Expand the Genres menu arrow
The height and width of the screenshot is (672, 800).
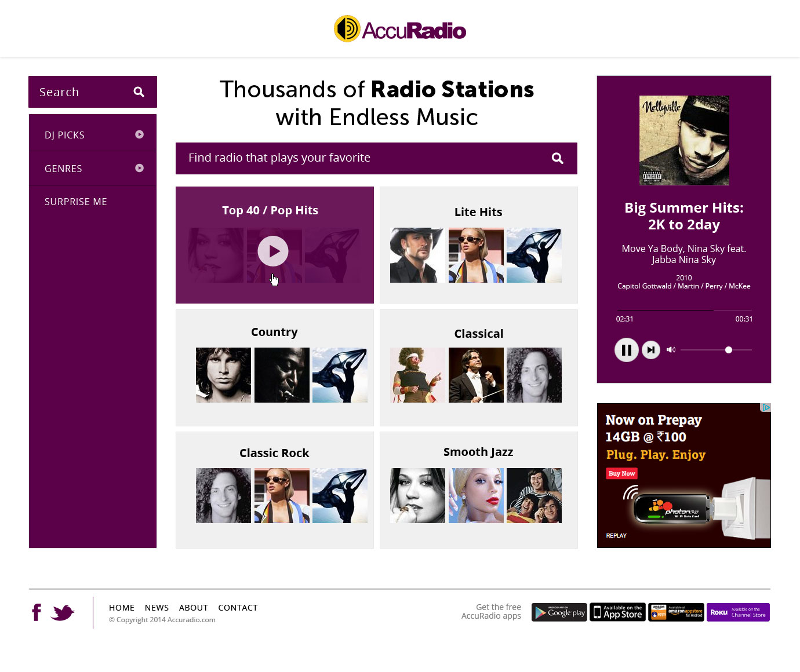139,168
